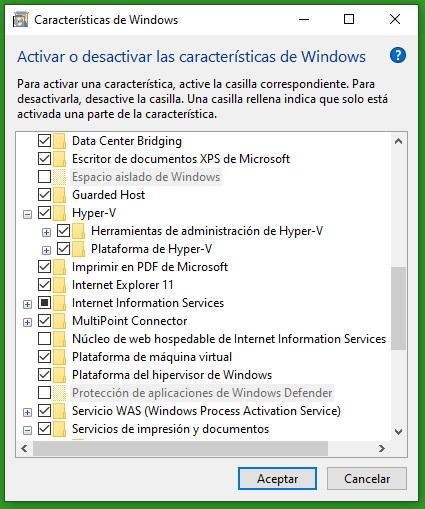Screen dimensions: 425x509
Task: Click the dotted folder icon beside Protección de aplicaciones
Action: pos(60,393)
